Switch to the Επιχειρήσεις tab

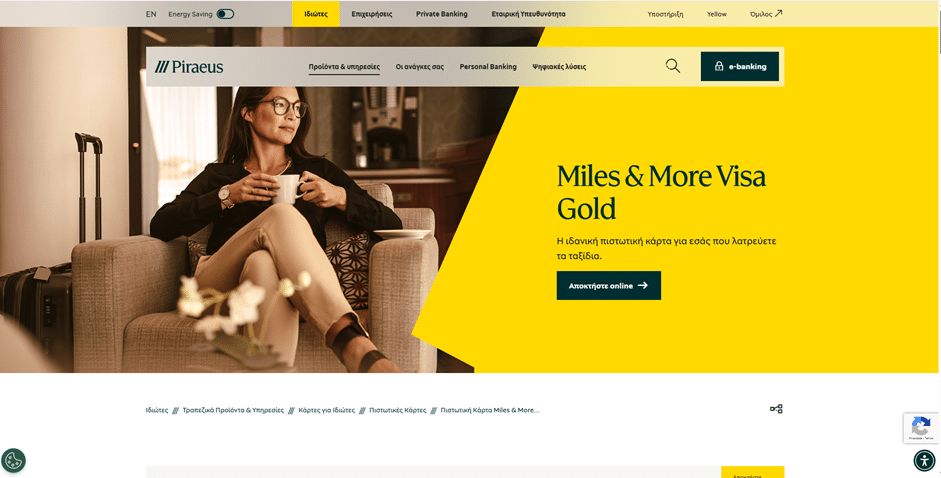[x=371, y=14]
